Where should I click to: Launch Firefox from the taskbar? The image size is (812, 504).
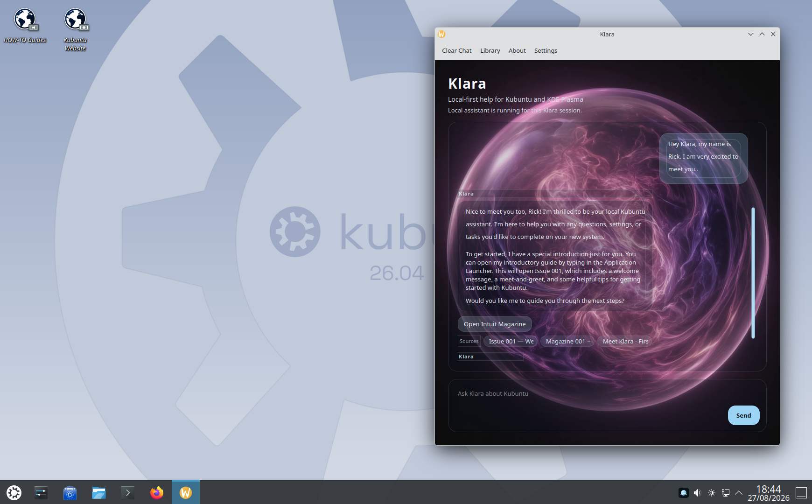tap(157, 492)
